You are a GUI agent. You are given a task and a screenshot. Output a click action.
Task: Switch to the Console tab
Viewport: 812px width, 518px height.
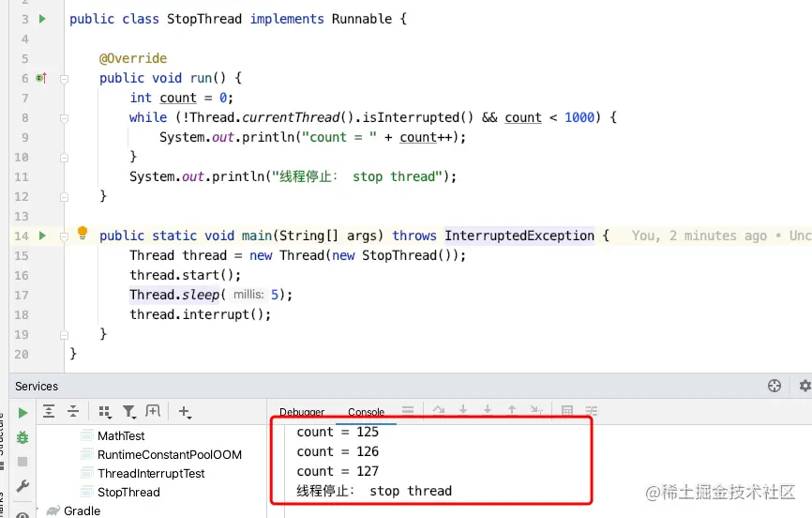(366, 412)
